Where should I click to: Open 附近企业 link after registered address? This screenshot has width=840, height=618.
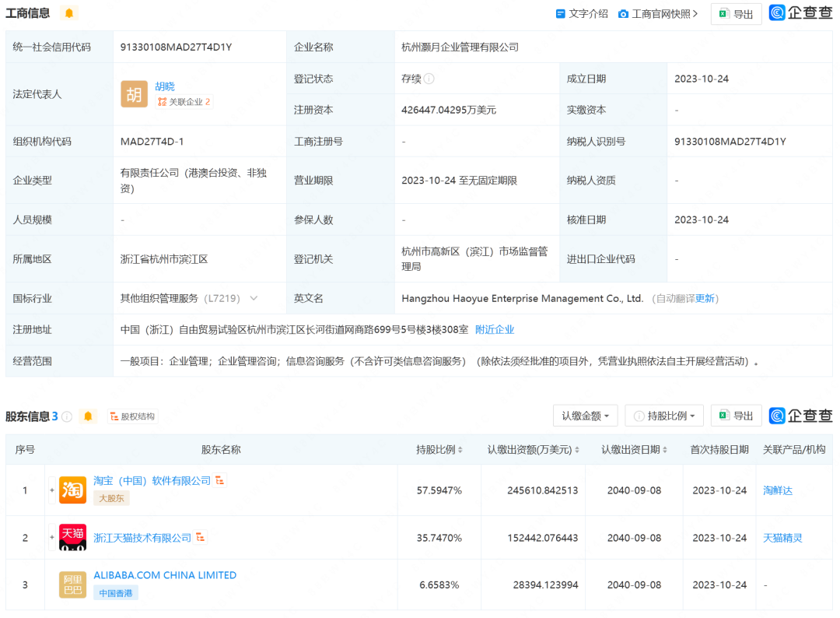pyautogui.click(x=495, y=330)
